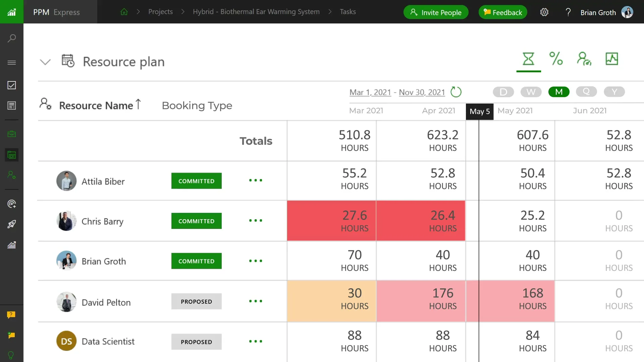644x362 pixels.
Task: Click Chris Barry's red 27.6 hours cell
Action: pyautogui.click(x=331, y=221)
